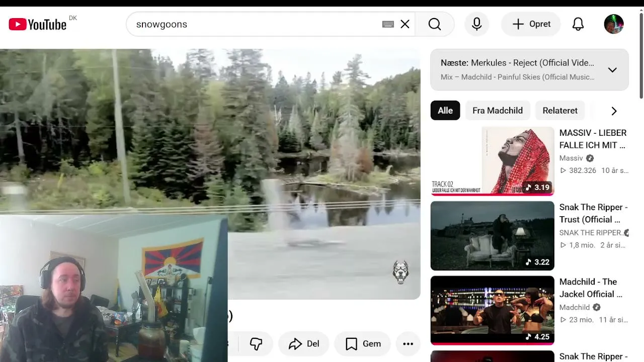Viewport: 644px width, 362px height.
Task: Open the on-screen keyboard in search box
Action: [388, 24]
